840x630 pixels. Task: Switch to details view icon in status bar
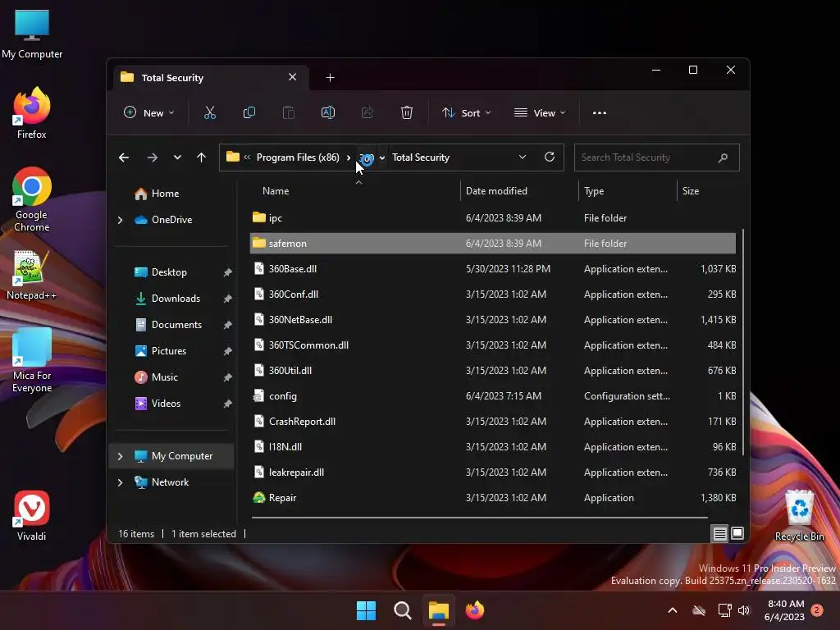pyautogui.click(x=719, y=533)
